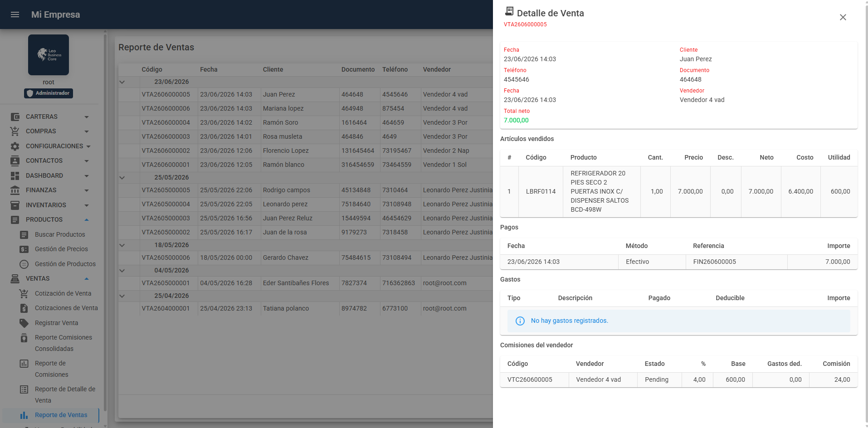This screenshot has width=868, height=428.
Task: Open Gestión de Precios menu item
Action: pyautogui.click(x=61, y=249)
